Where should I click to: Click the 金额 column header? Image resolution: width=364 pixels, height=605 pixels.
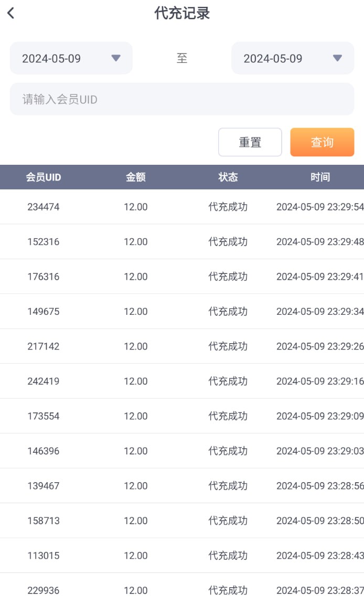(x=135, y=177)
